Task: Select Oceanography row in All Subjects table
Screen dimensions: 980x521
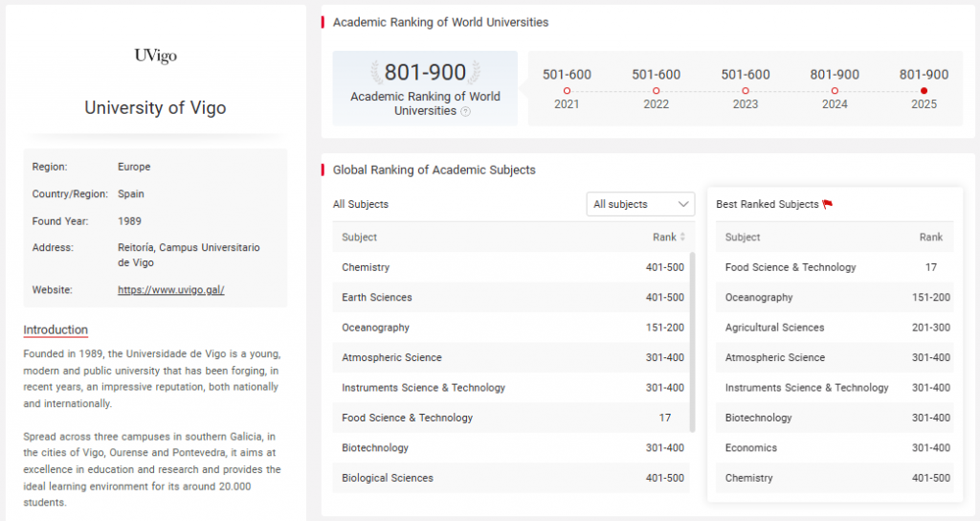Action: point(375,328)
